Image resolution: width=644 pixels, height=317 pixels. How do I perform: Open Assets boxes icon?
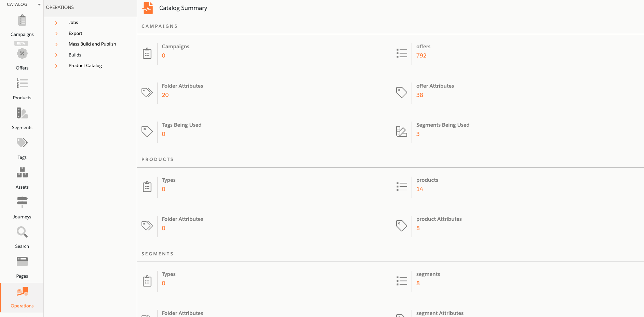(x=22, y=172)
